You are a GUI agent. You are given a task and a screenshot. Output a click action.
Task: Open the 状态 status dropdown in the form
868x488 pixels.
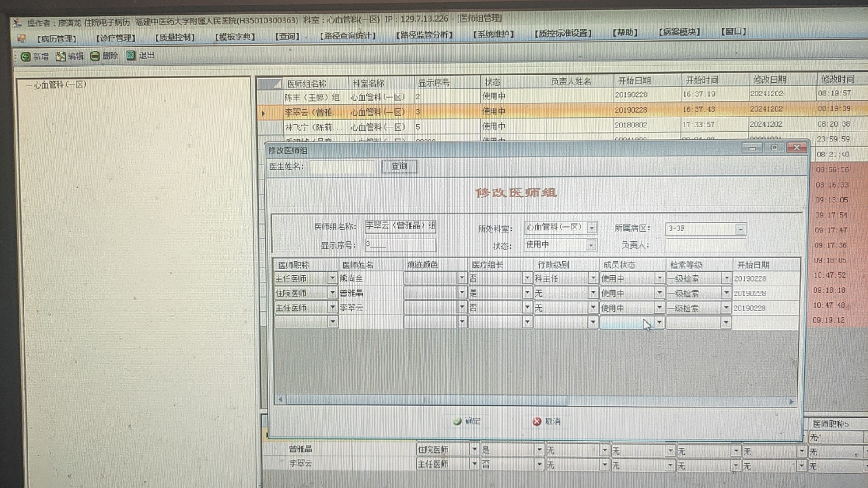pos(590,245)
